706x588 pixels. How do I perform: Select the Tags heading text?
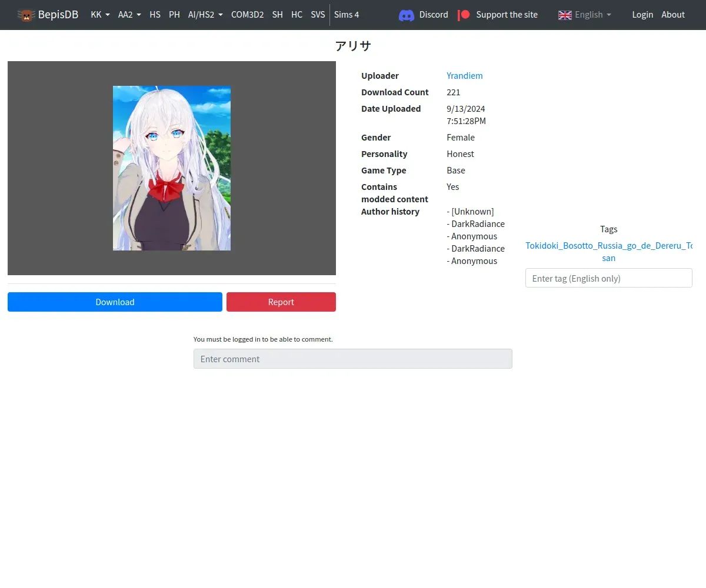(609, 229)
